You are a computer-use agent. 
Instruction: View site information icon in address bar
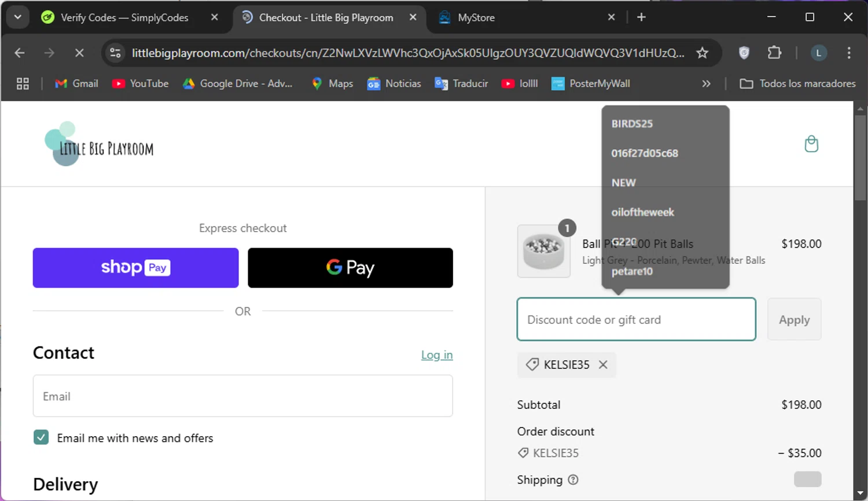coord(116,53)
